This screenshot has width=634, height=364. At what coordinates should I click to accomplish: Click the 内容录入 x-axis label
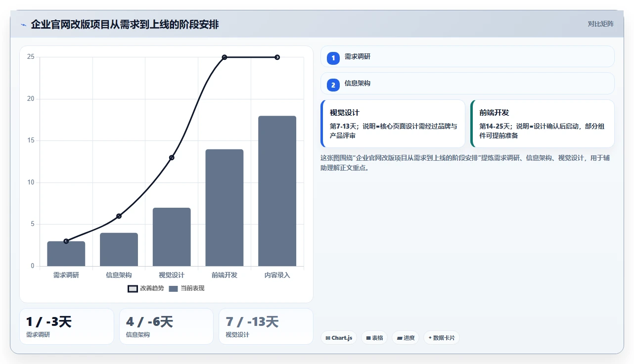(277, 275)
